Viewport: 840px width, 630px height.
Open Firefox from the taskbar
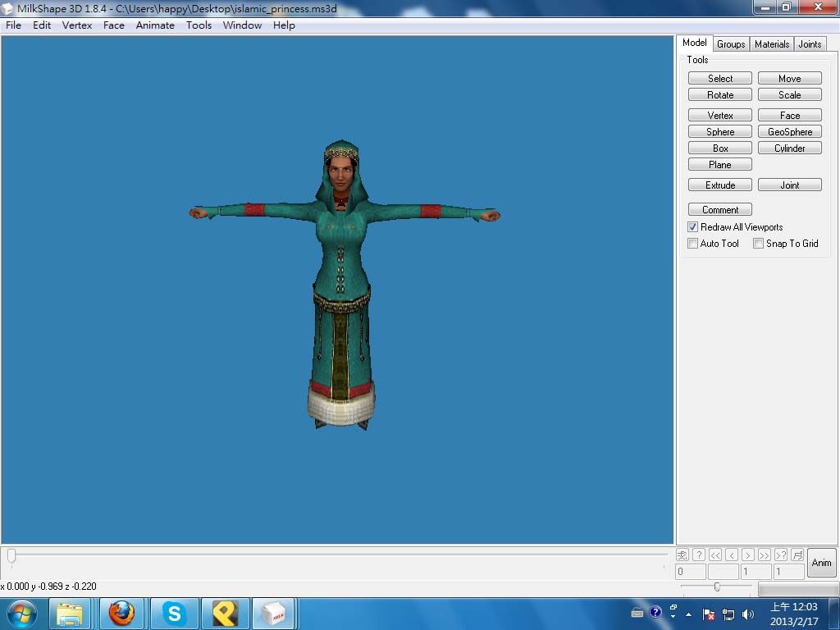click(x=121, y=613)
